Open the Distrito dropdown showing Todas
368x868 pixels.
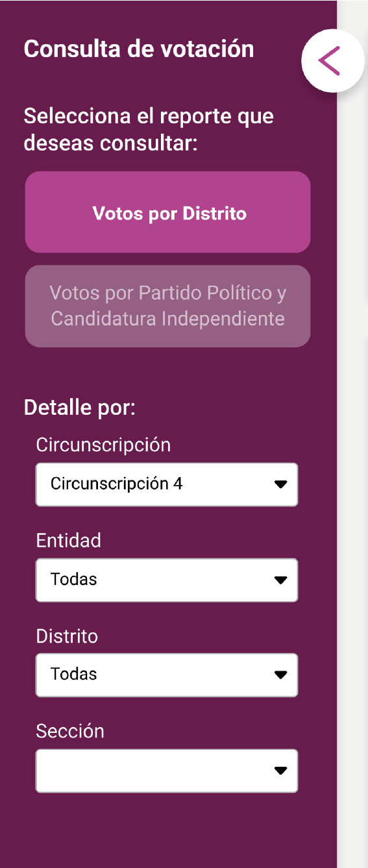tap(167, 675)
